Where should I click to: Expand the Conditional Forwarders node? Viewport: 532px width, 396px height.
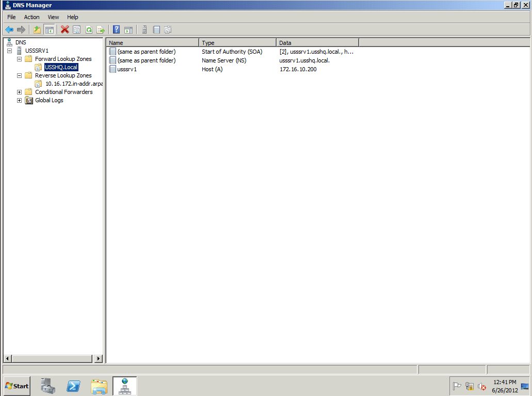pos(19,92)
